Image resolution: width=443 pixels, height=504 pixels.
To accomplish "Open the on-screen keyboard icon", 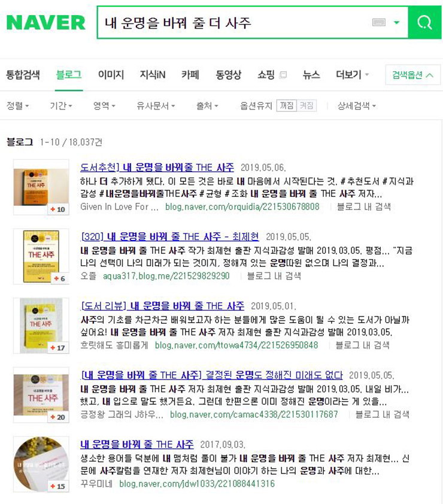I will (x=378, y=23).
